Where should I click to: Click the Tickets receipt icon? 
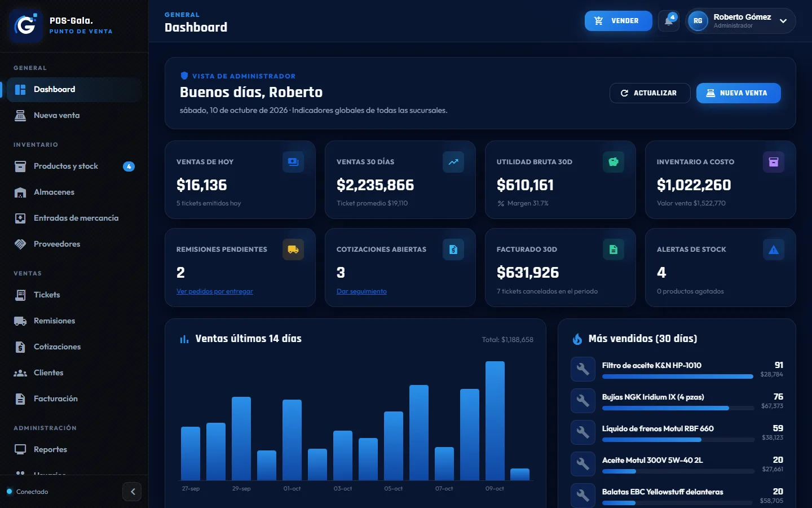20,295
